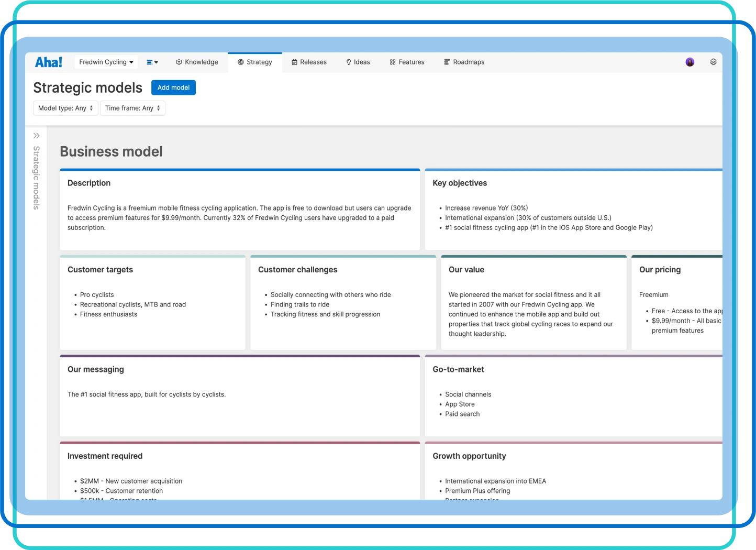This screenshot has width=756, height=550.
Task: Click the 'Social channels' bullet
Action: pos(468,394)
